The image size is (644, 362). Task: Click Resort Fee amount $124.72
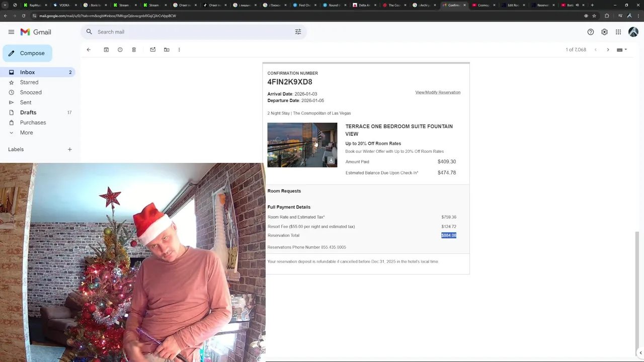449,227
